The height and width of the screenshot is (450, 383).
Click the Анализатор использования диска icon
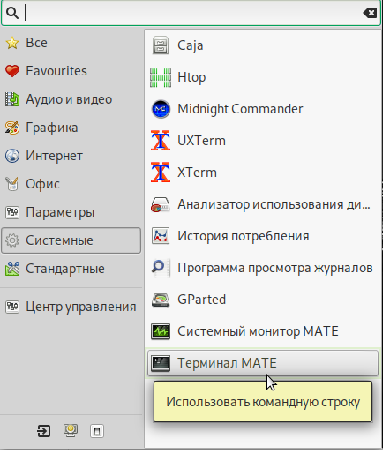pos(161,204)
